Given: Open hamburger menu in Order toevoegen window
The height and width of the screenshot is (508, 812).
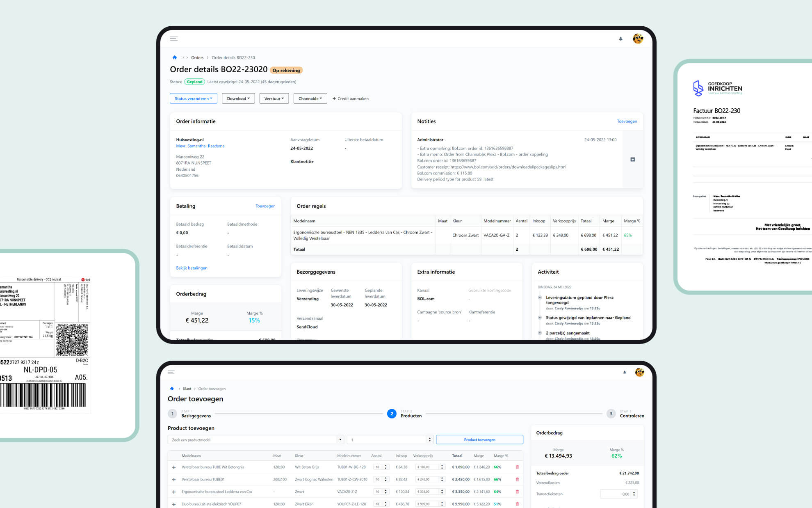Looking at the screenshot, I should pos(171,372).
